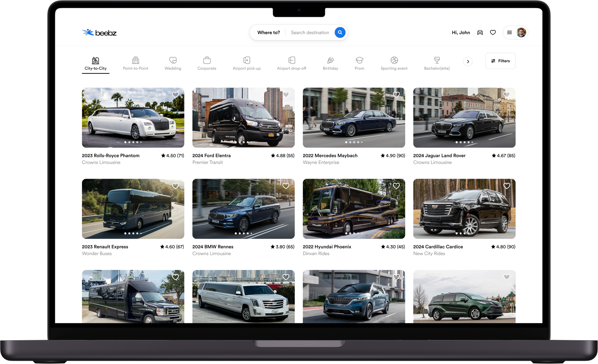Show more categories with the right chevron
The height and width of the screenshot is (364, 598).
468,61
